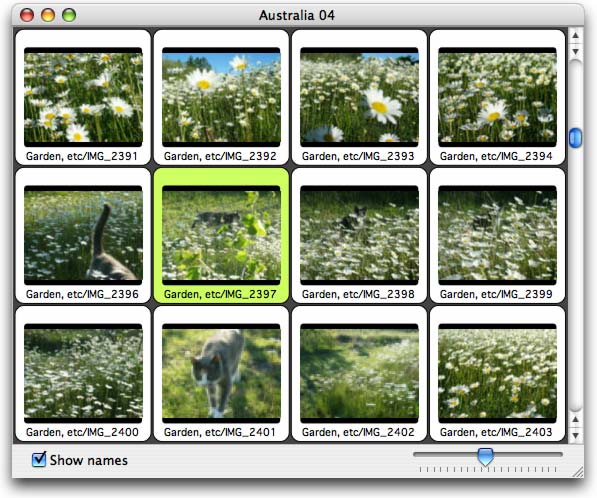Viewport: 597px width, 498px height.
Task: Select thumbnail IMG_2396 with cat tail
Action: [83, 235]
